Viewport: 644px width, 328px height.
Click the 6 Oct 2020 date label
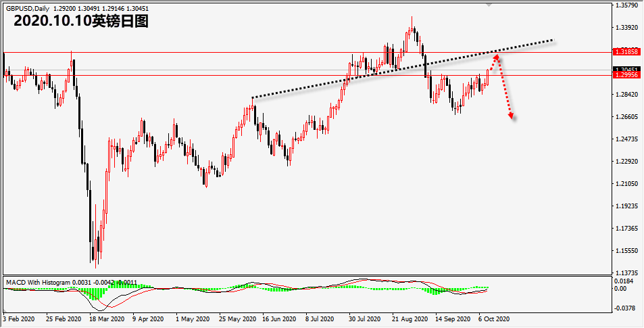click(x=494, y=319)
